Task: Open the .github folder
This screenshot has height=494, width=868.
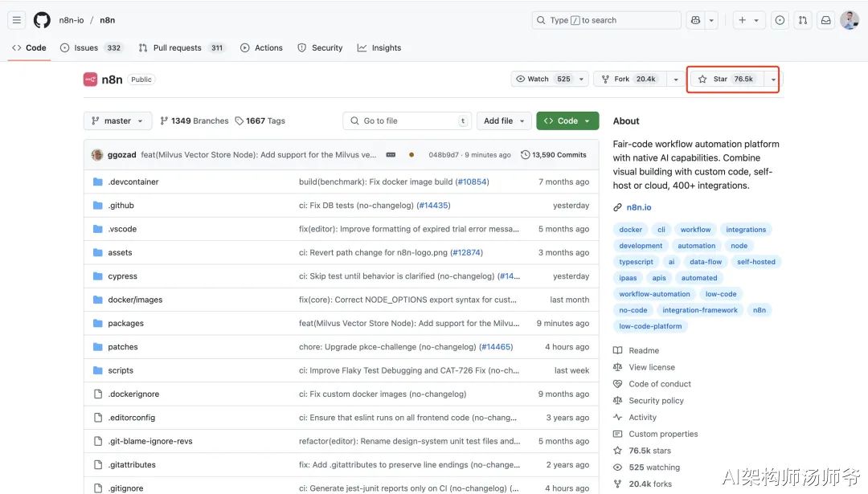Action: point(121,206)
